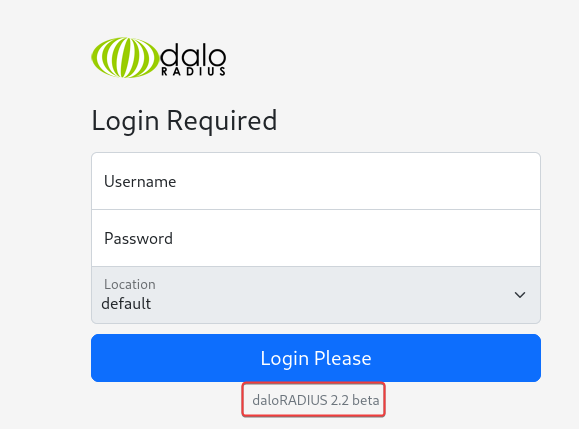Click the green globe daloRADIUS logo icon
The height and width of the screenshot is (429, 579).
[x=125, y=58]
